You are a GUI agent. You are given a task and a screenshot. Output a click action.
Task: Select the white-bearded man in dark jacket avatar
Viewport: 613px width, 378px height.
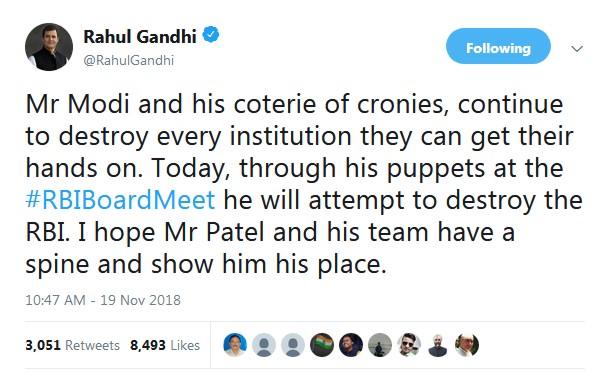click(x=438, y=345)
